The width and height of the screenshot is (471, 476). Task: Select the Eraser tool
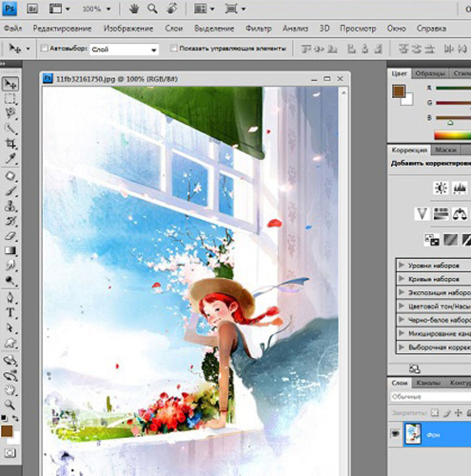pos(10,236)
